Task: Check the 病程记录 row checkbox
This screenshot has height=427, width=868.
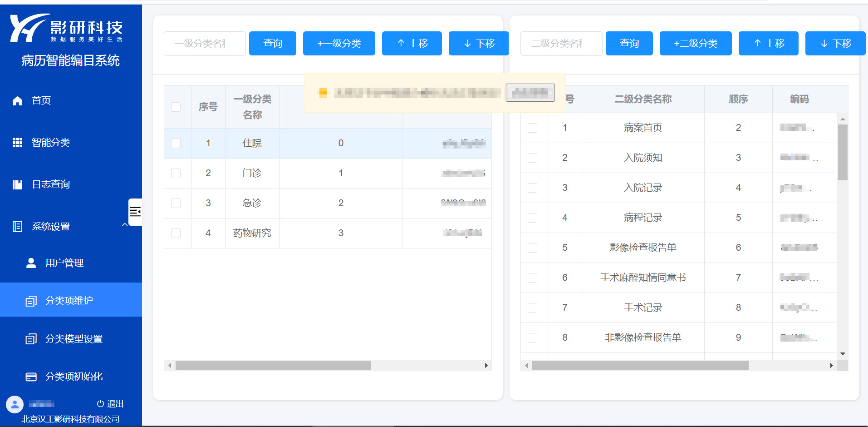Action: coord(533,218)
